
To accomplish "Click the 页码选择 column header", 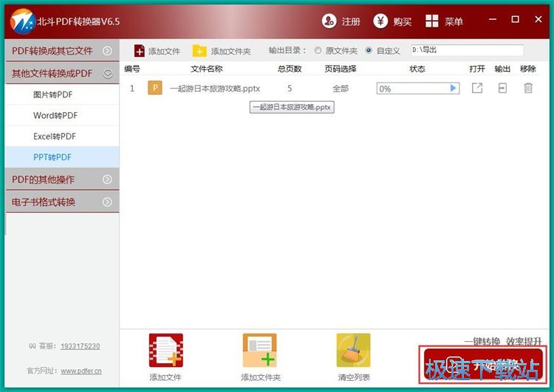I will [x=341, y=69].
